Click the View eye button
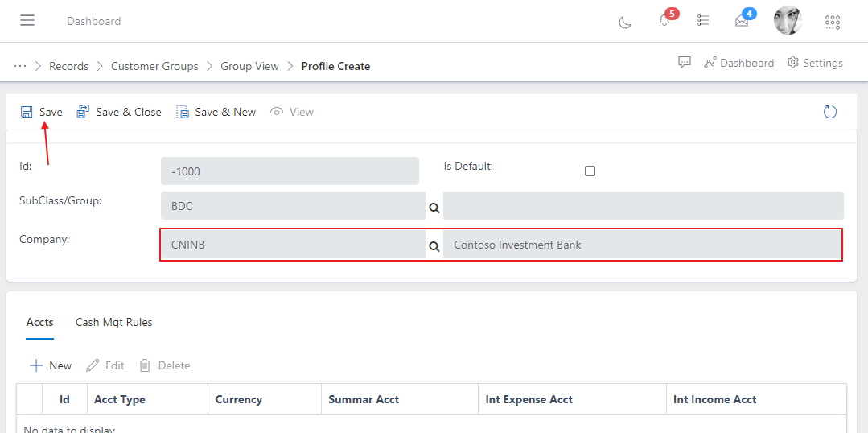Screen dimensions: 868x433 coord(292,112)
